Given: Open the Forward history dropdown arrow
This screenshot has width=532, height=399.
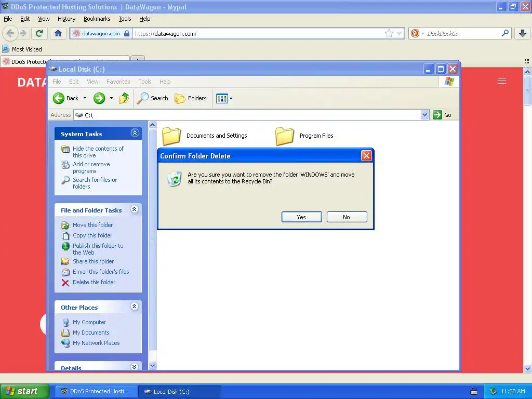Looking at the screenshot, I should click(111, 98).
